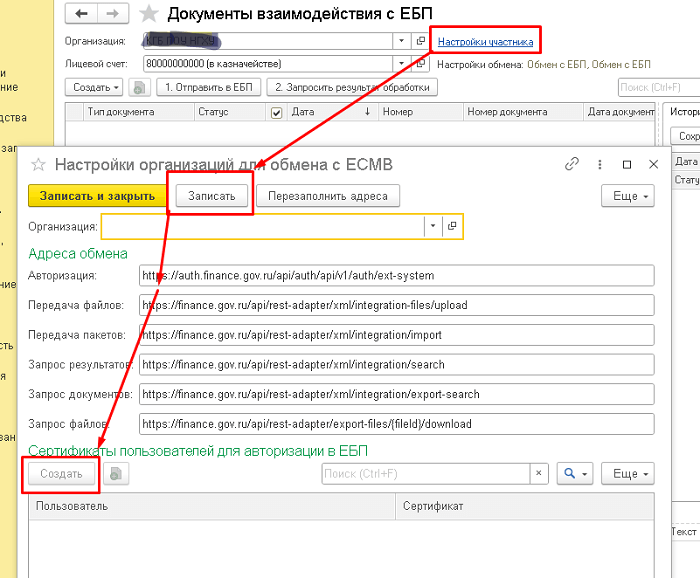700x578 pixels.
Task: Toggle the checkbox in table header
Action: tap(277, 113)
